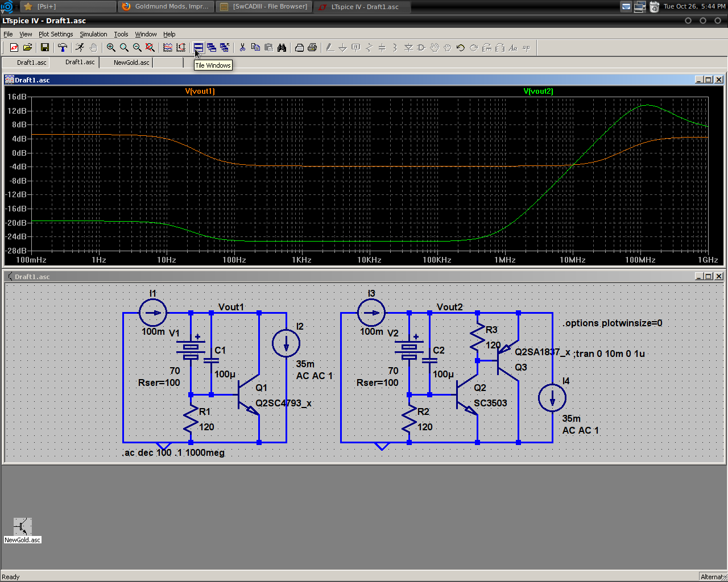
Task: Open the View menu
Action: coord(26,34)
